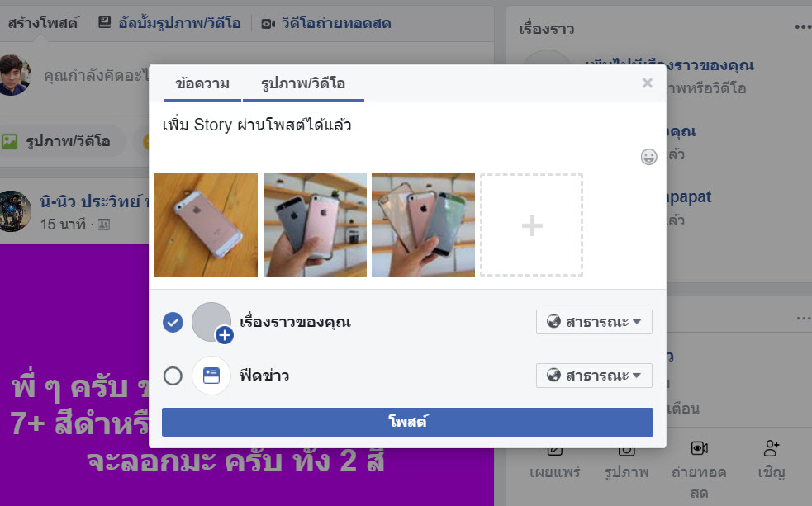Open the สาธารณะ privacy dropdown for the news feed
The height and width of the screenshot is (506, 812).
[594, 375]
